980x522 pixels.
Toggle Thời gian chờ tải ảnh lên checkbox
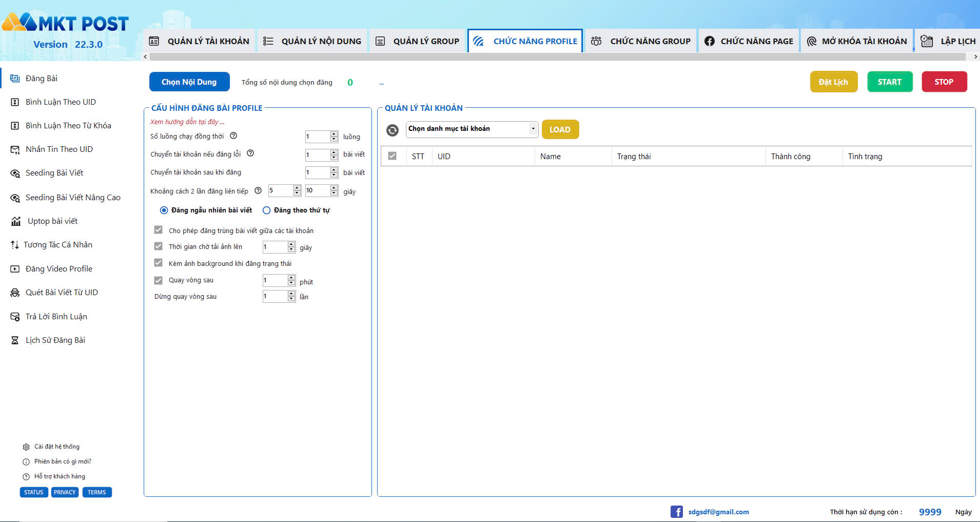pyautogui.click(x=159, y=246)
